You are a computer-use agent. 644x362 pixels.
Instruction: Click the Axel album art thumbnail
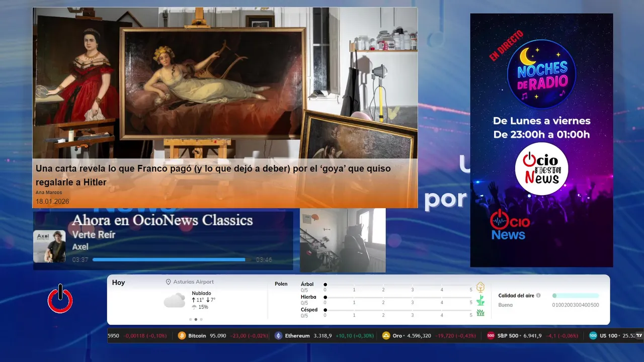click(x=49, y=246)
